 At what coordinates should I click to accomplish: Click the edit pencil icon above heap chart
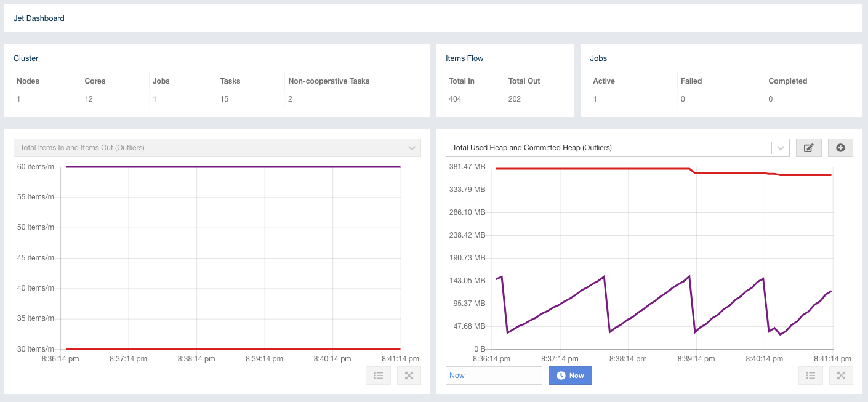point(808,148)
